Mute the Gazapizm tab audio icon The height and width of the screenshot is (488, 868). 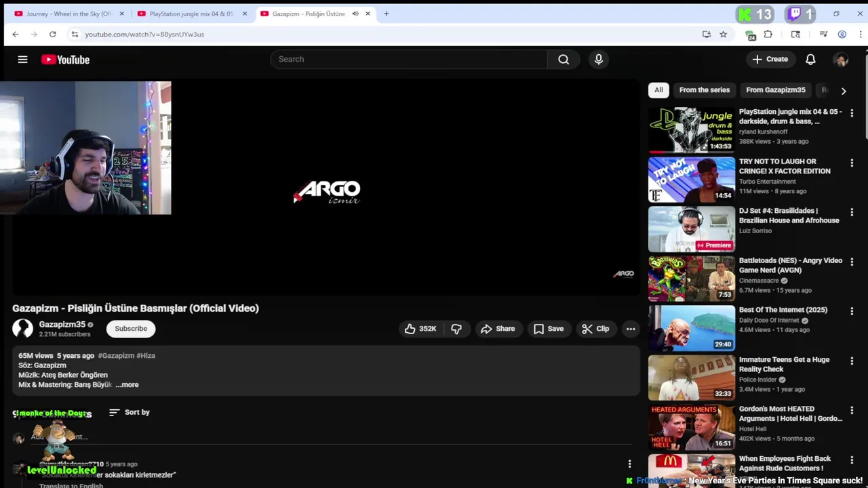355,14
